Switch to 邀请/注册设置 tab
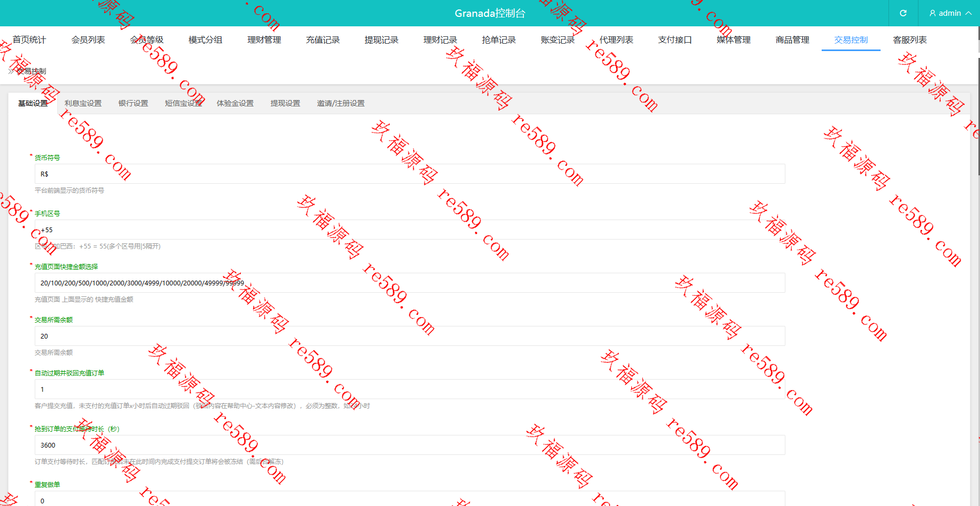The width and height of the screenshot is (980, 506). coord(340,103)
